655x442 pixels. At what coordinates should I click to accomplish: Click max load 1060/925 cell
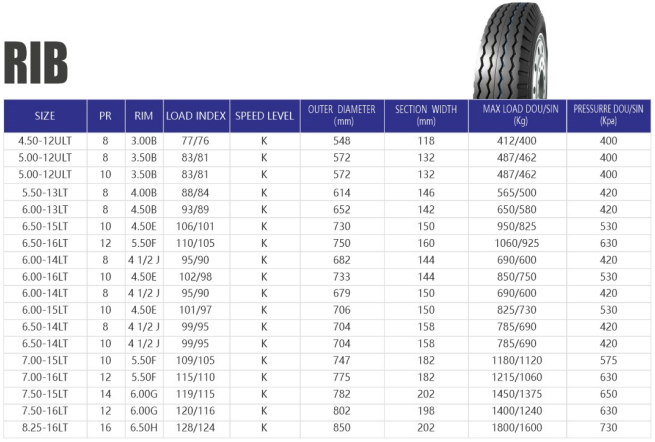point(517,243)
